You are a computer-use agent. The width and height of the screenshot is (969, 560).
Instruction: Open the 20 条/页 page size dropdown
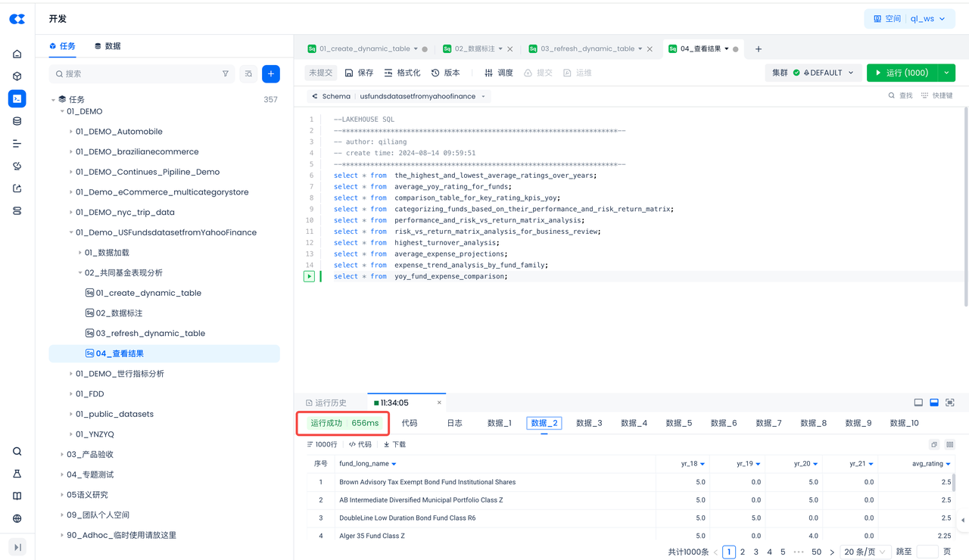[865, 552]
